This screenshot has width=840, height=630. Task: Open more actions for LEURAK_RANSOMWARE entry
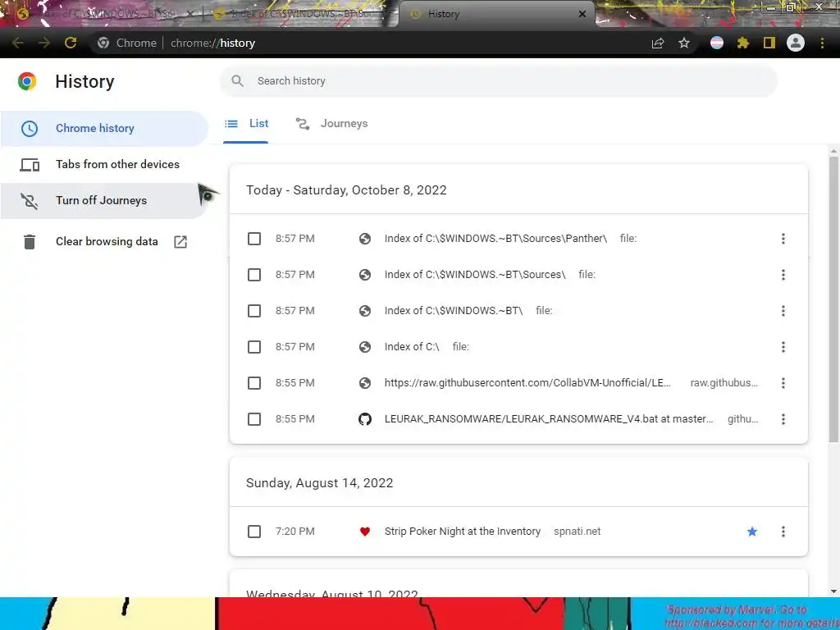click(783, 419)
